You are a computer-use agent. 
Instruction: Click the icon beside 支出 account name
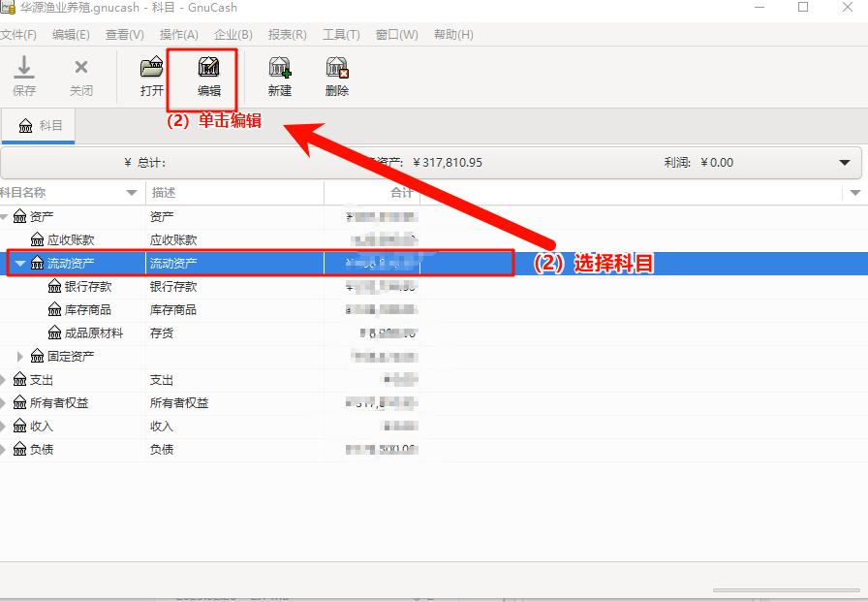coord(20,379)
